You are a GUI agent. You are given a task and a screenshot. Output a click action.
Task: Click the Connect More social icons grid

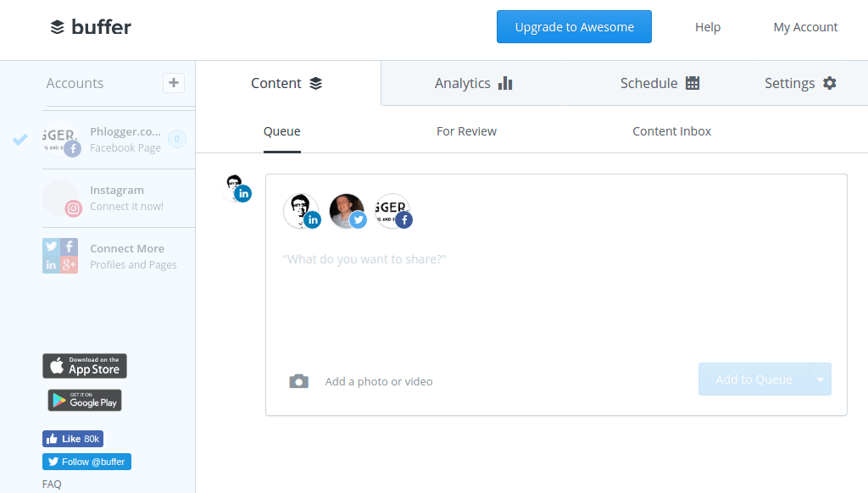tap(60, 256)
